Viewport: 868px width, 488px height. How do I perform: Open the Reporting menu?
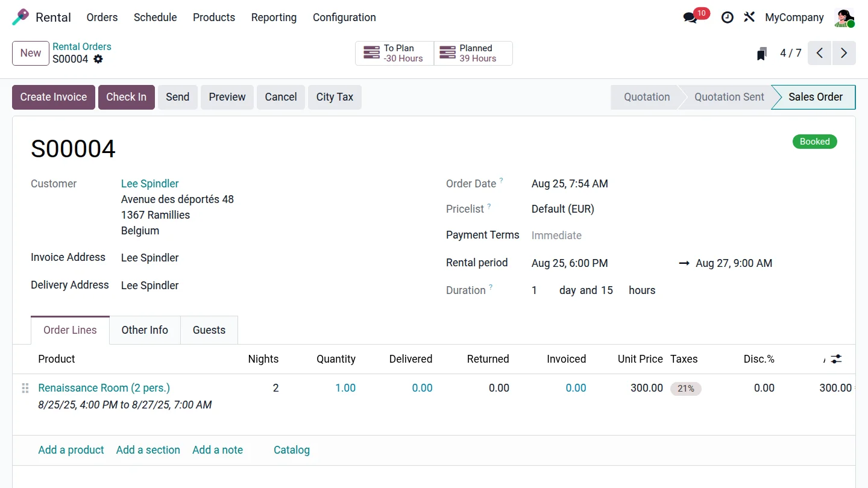point(274,17)
